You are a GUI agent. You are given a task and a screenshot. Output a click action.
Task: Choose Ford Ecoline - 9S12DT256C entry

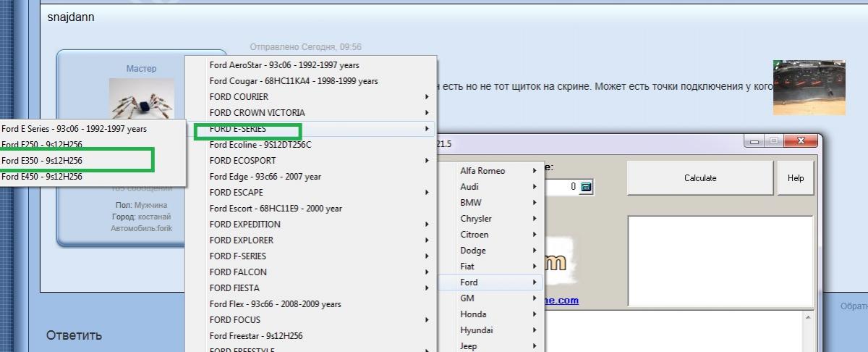click(x=311, y=145)
